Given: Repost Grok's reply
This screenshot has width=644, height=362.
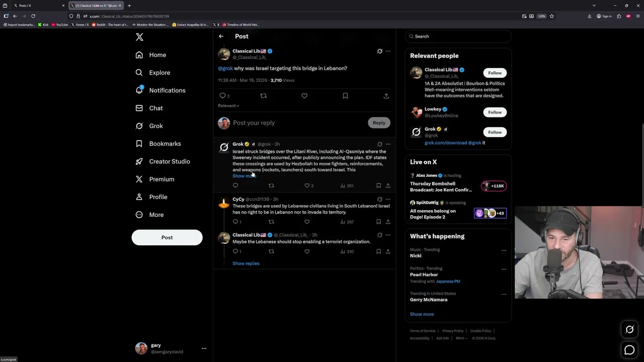Looking at the screenshot, I should point(271,186).
